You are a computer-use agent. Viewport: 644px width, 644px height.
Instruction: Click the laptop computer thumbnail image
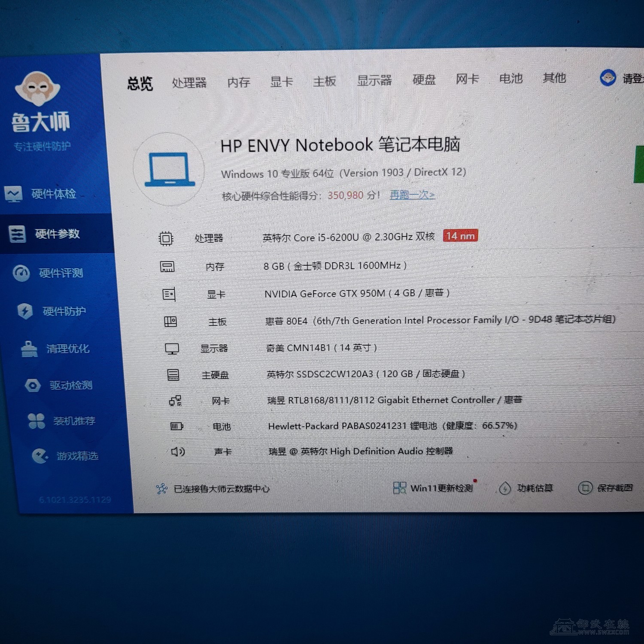click(169, 170)
